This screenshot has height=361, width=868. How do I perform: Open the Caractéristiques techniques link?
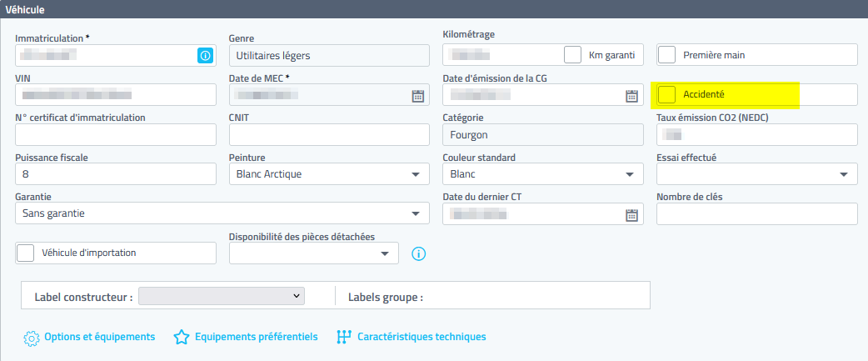422,337
